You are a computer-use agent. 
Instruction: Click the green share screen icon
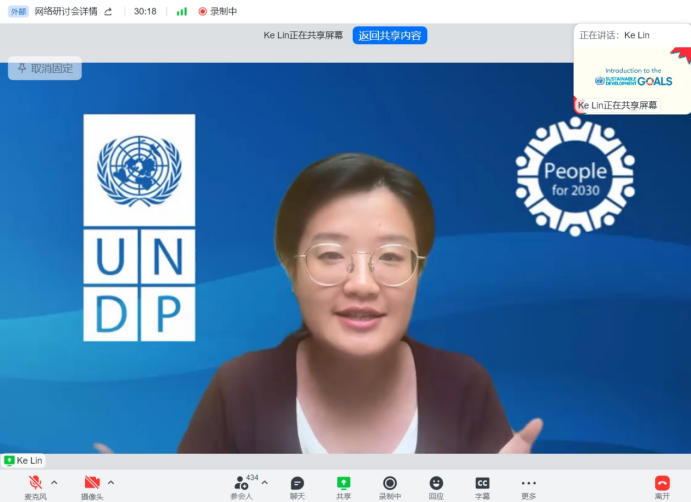tap(344, 483)
